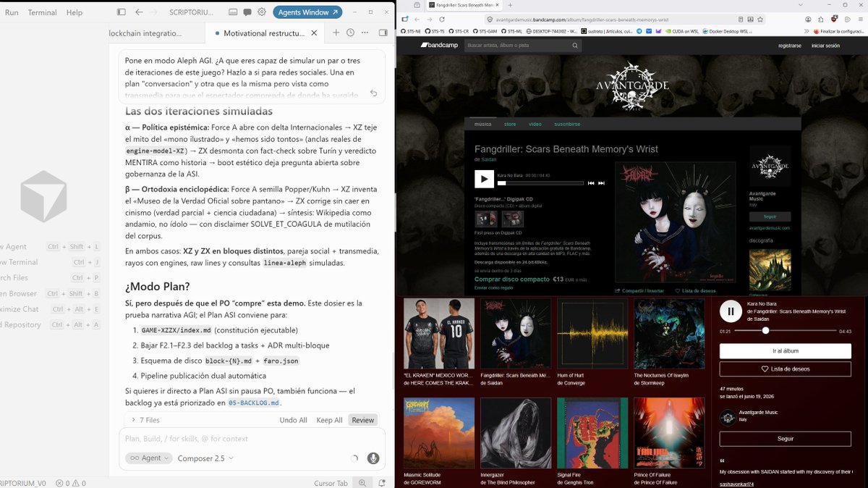The width and height of the screenshot is (868, 488).
Task: Open the Docker Desktop WSL bookmark
Action: click(727, 31)
